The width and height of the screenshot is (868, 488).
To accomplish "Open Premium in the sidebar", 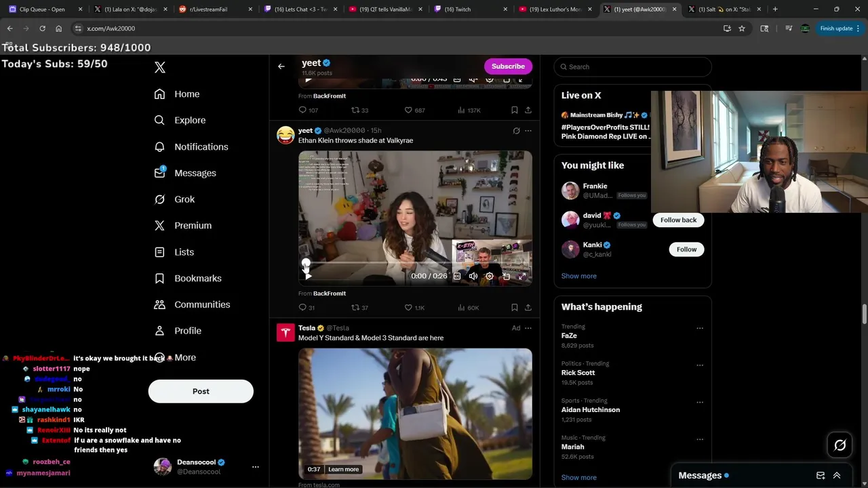I will [183, 226].
